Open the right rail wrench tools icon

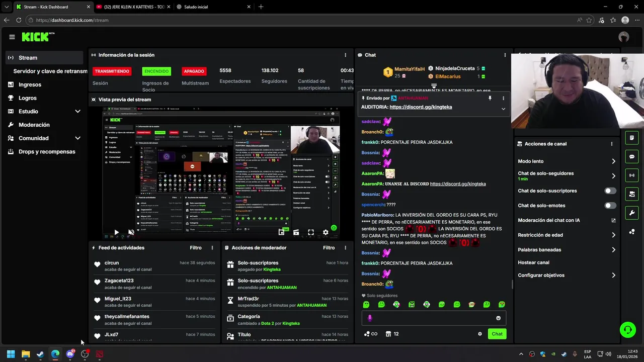(632, 213)
